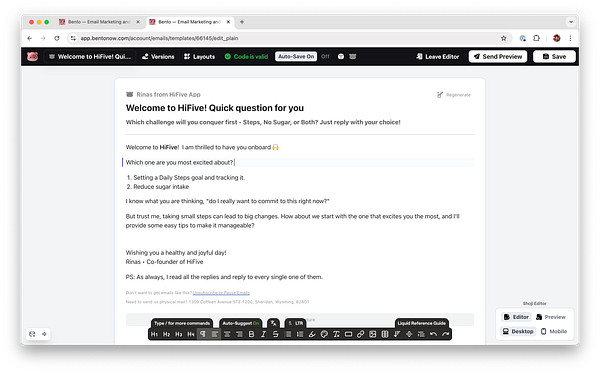
Task: Click the preview text about conquering challenges
Action: 263,122
